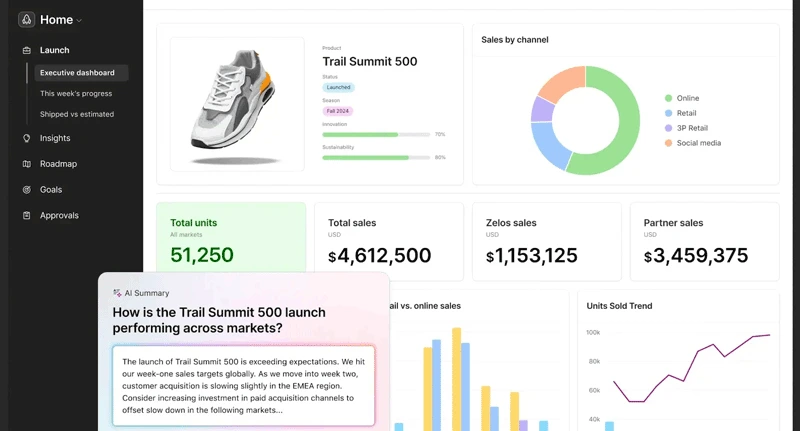Click the AI summary question heading
This screenshot has width=800, height=431.
219,320
